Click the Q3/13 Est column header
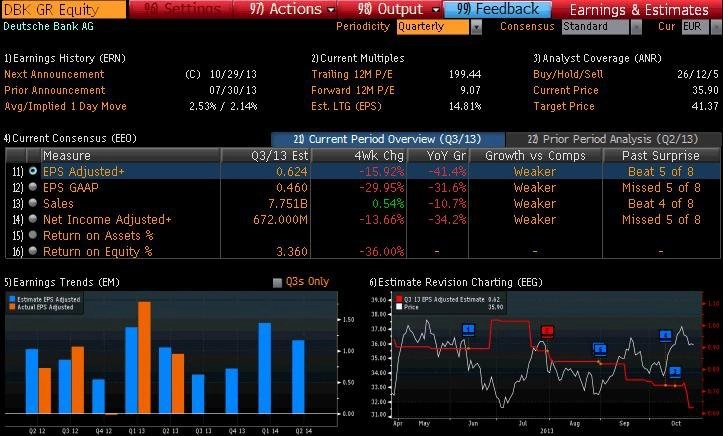 click(266, 156)
